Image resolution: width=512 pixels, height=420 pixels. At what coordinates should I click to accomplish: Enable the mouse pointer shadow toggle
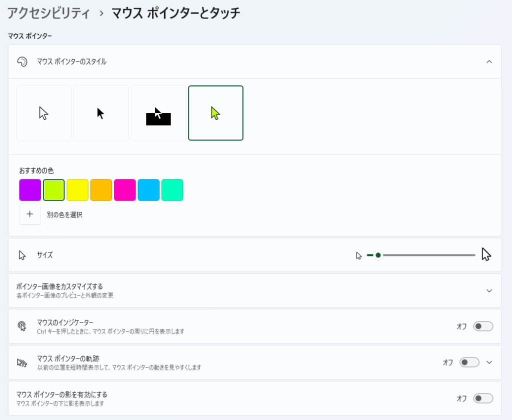pyautogui.click(x=483, y=398)
